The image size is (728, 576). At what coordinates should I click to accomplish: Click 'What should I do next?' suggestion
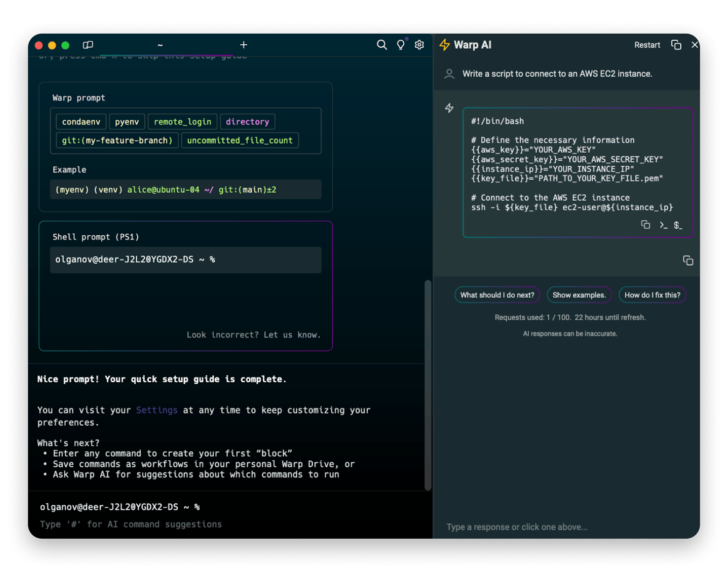(x=497, y=295)
